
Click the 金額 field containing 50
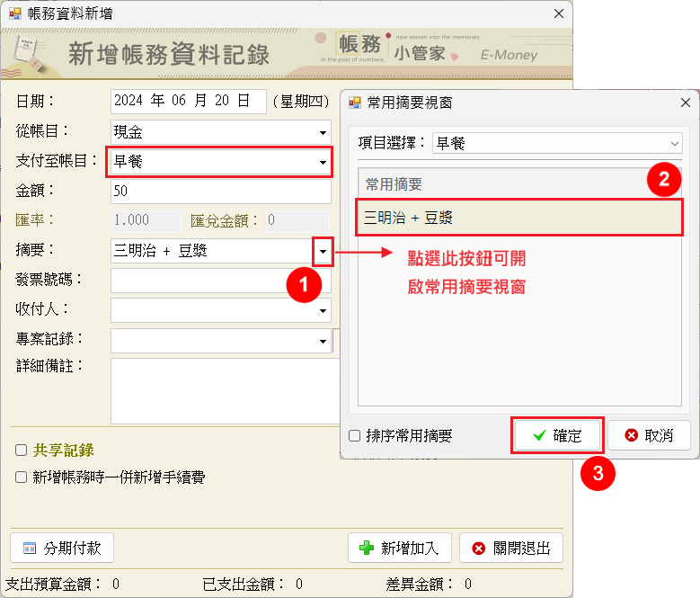(221, 192)
